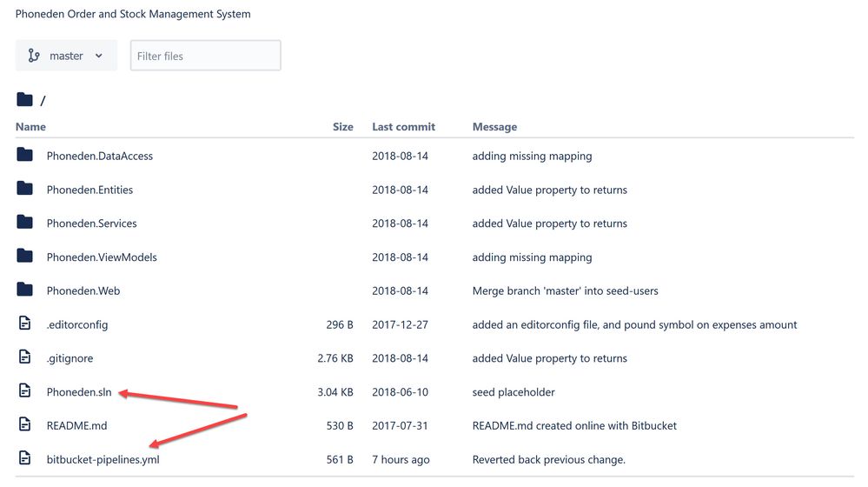Click the root path slash breadcrumb
The height and width of the screenshot is (487, 868).
pyautogui.click(x=43, y=101)
